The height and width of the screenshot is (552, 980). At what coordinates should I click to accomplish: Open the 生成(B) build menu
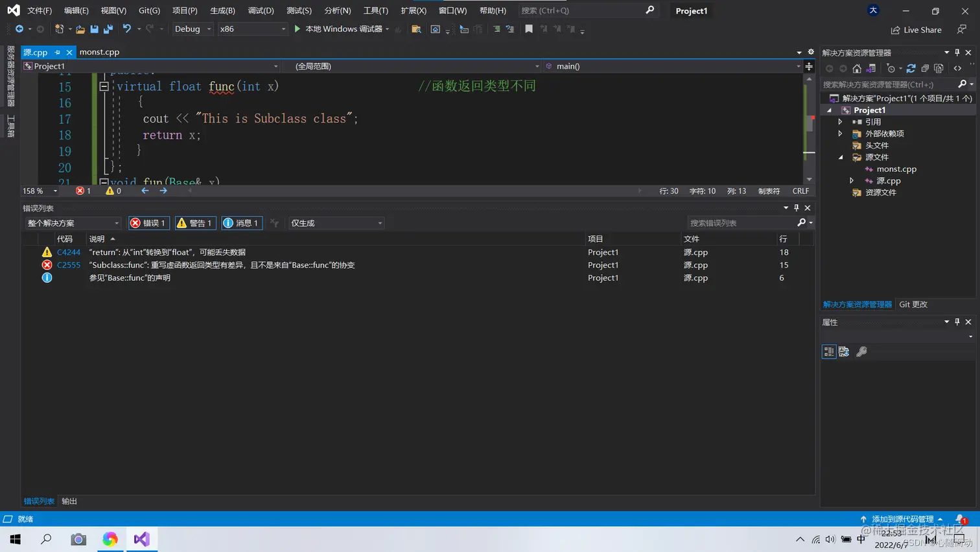coord(222,10)
